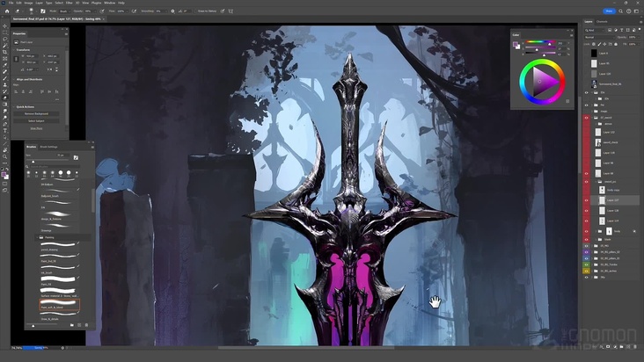Viewport: 644px width, 362px height.
Task: Click the Home icon in options bar
Action: click(x=7, y=11)
